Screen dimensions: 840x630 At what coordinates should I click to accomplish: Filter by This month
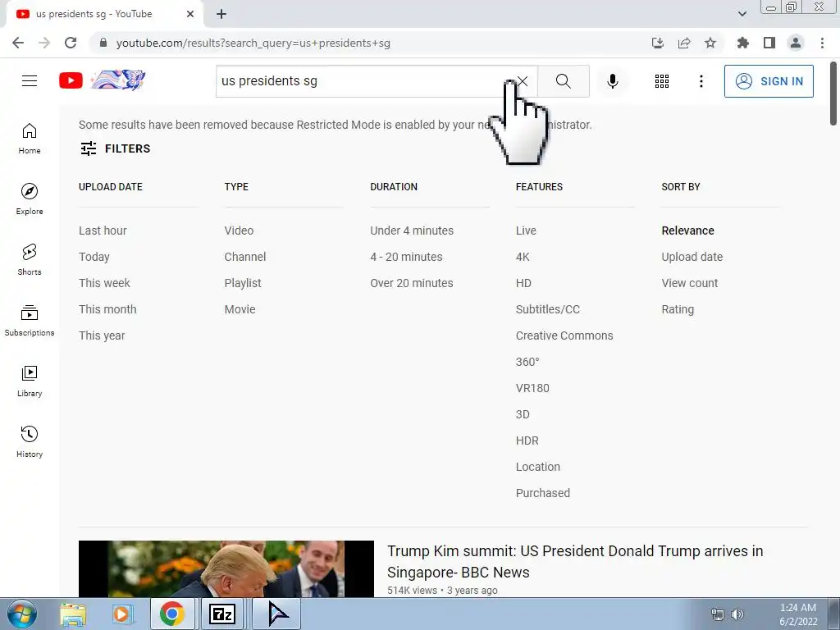[107, 309]
